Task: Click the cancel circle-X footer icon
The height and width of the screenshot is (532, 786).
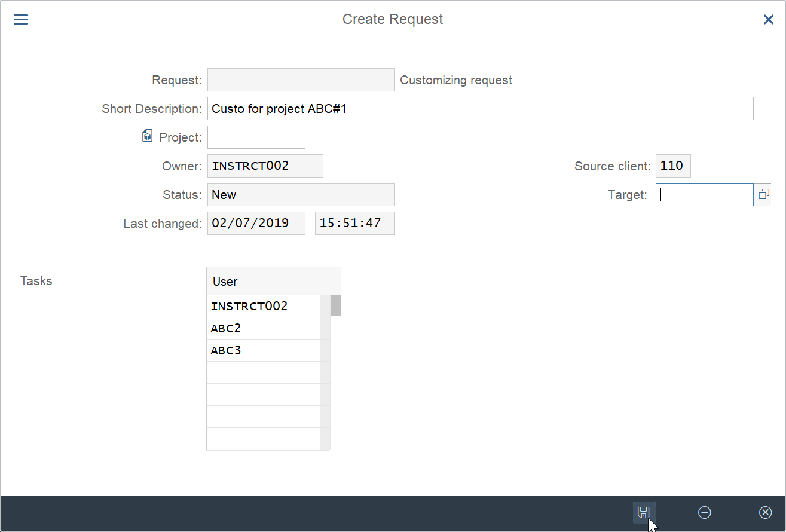Action: 765,512
